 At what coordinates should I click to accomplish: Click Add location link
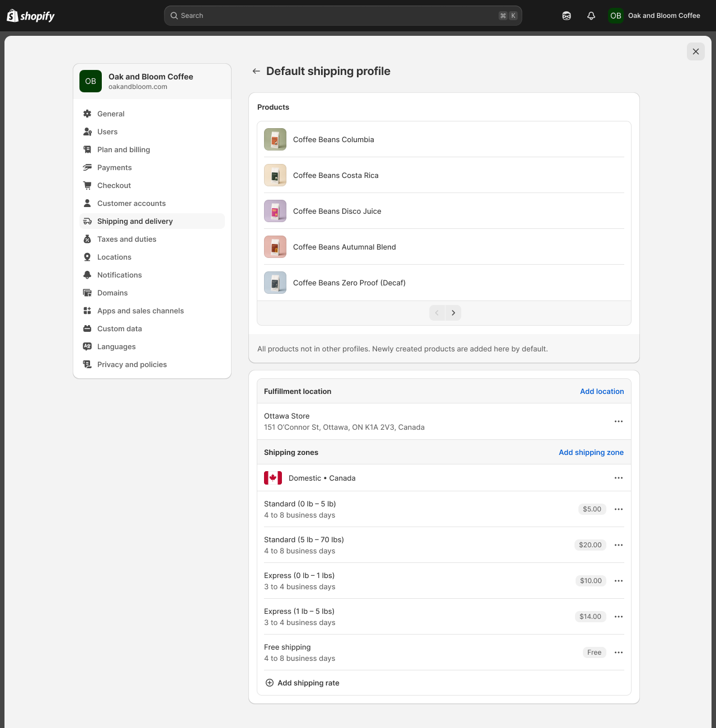[602, 391]
